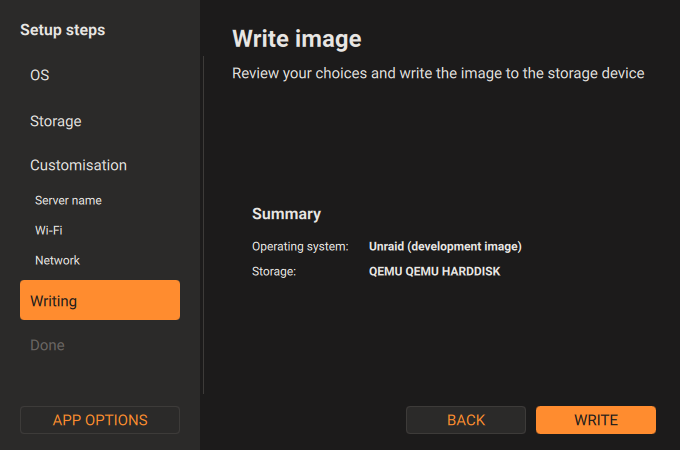Viewport: 680px width, 450px height.
Task: Click the Summary heading
Action: coord(287,214)
